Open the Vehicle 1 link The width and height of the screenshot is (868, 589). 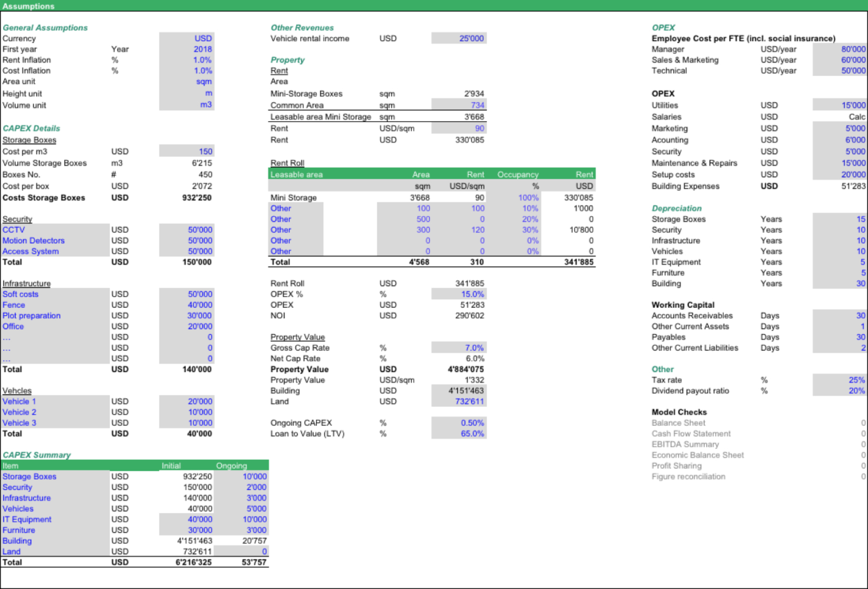19,401
